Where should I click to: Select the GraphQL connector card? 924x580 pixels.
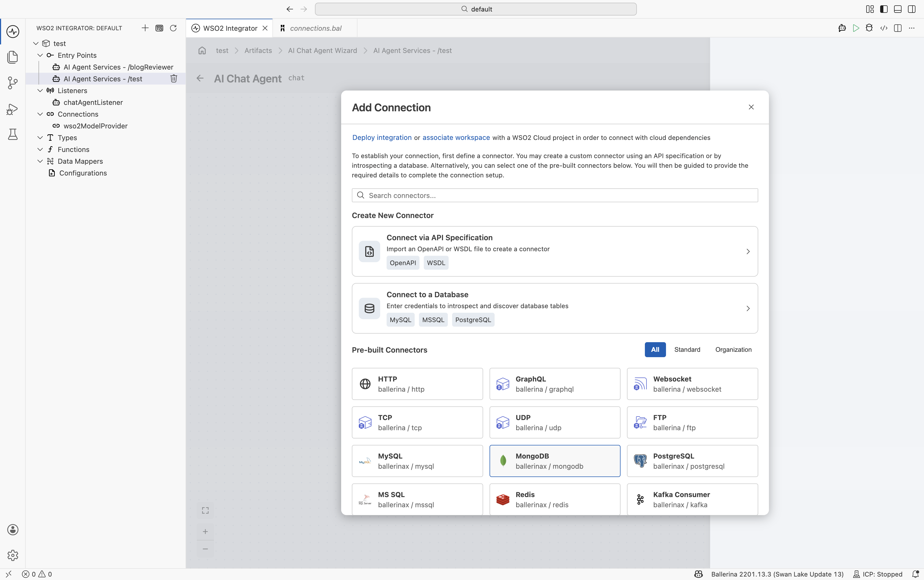click(555, 384)
